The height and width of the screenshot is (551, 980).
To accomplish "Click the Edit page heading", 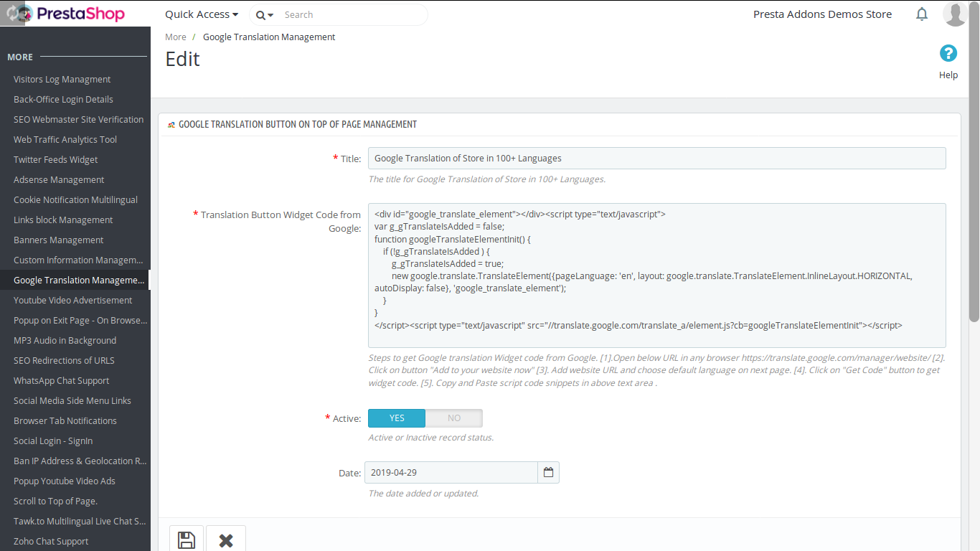I will 183,59.
